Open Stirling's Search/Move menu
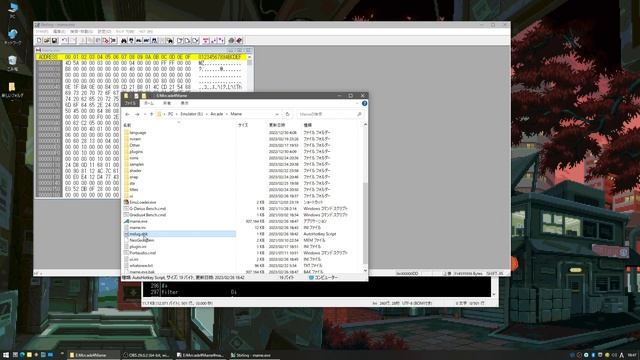This screenshot has width=640, height=360. 81,31
